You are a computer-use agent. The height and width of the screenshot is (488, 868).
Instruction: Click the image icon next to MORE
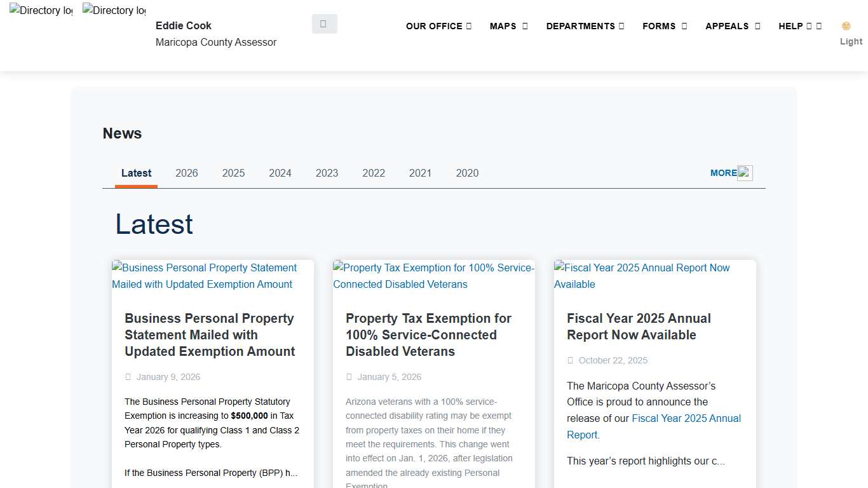pyautogui.click(x=745, y=172)
